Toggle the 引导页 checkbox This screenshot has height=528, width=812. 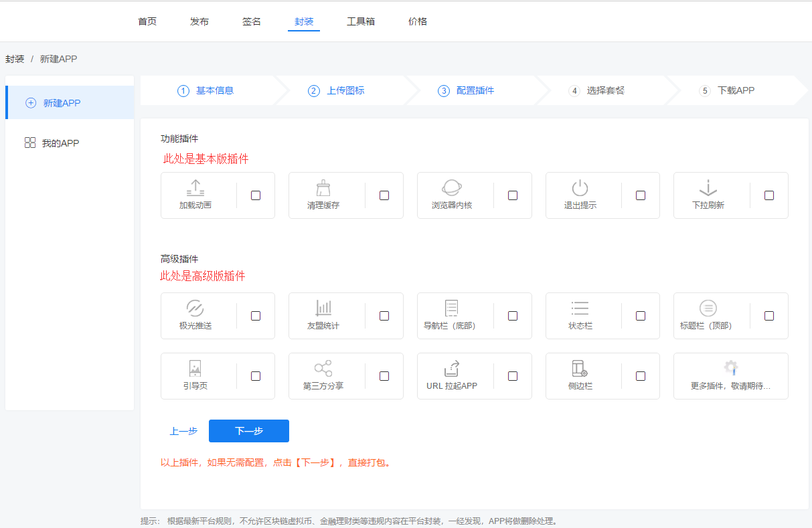256,376
